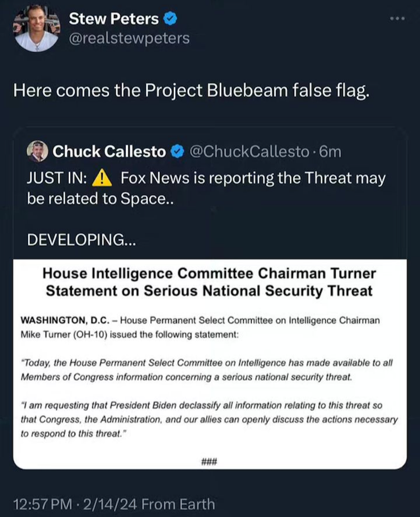Screen dimensions: 420x517
Task: Open Stew Peters' profile picture
Action: point(37,28)
